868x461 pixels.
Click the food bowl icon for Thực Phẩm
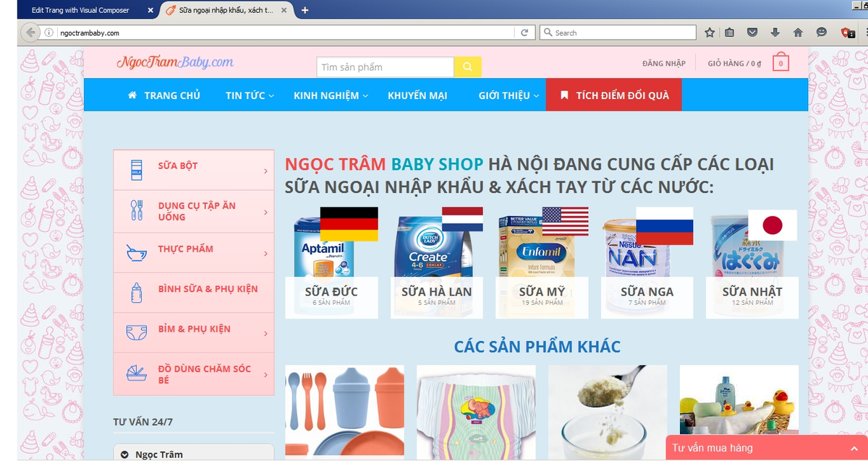(x=136, y=251)
